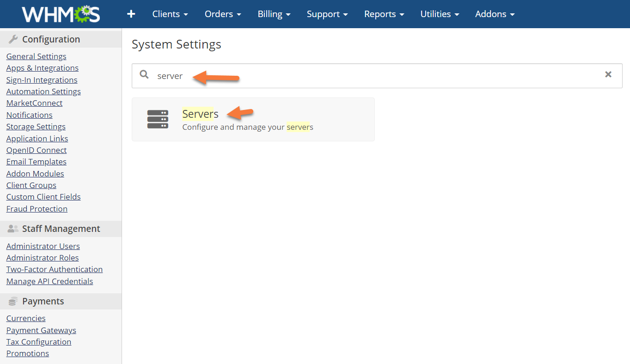
Task: Click the Servers stack icon
Action: pos(158,119)
